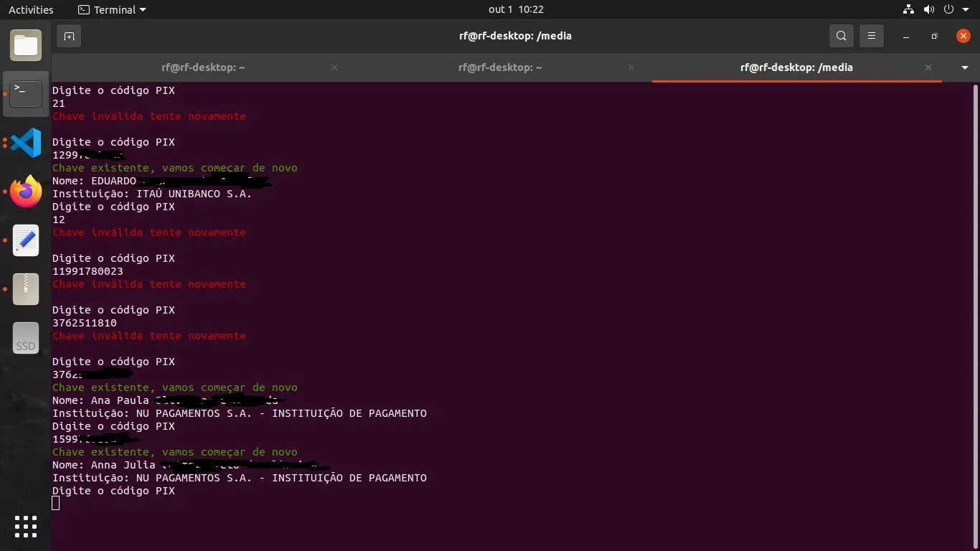Launch Visual Studio Code from dock
Image resolution: width=980 pixels, height=551 pixels.
26,143
